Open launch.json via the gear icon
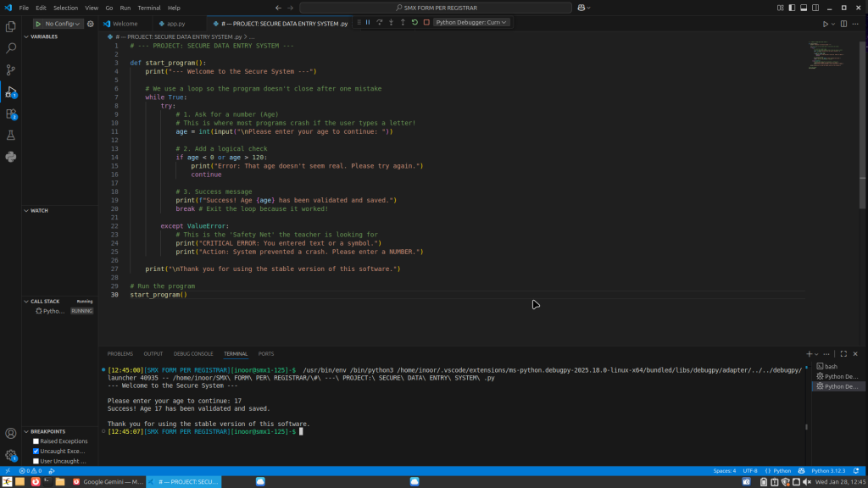This screenshot has height=488, width=868. (91, 24)
